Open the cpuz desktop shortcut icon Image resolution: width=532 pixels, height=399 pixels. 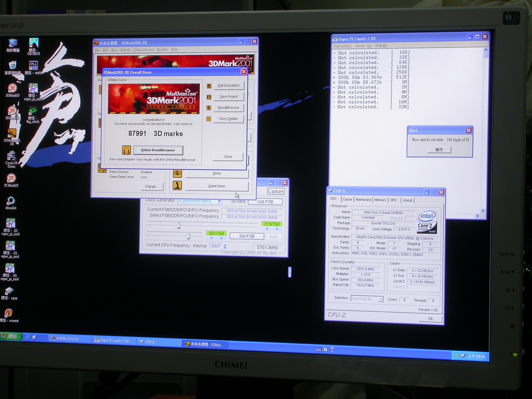click(x=9, y=293)
